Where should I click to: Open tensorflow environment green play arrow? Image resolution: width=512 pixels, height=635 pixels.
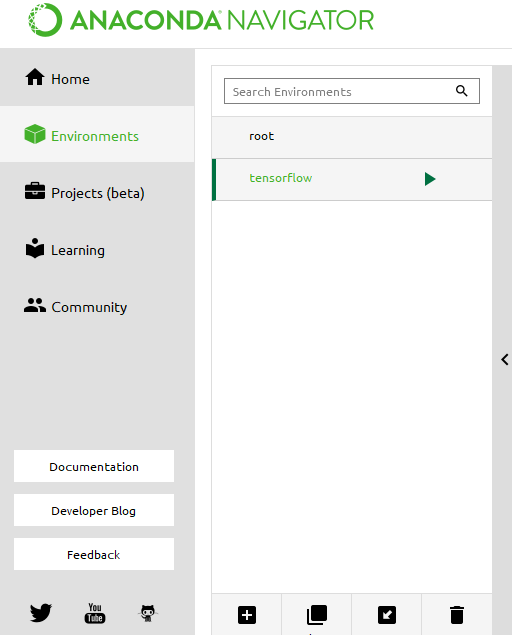coord(430,179)
